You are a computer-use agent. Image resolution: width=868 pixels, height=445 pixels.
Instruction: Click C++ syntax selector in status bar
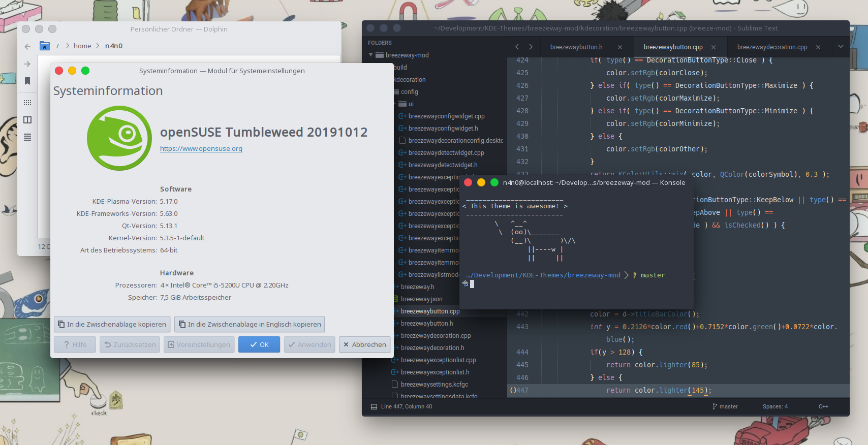click(823, 406)
